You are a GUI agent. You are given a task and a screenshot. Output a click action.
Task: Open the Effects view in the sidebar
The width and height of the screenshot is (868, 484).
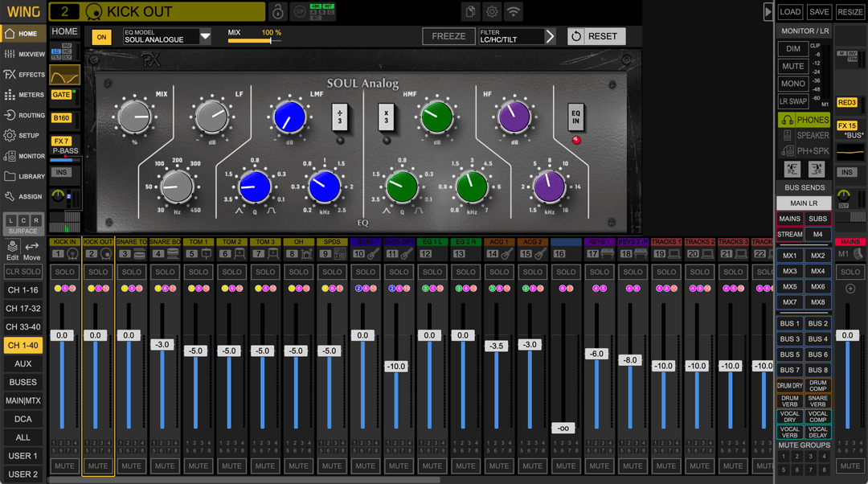pyautogui.click(x=24, y=74)
